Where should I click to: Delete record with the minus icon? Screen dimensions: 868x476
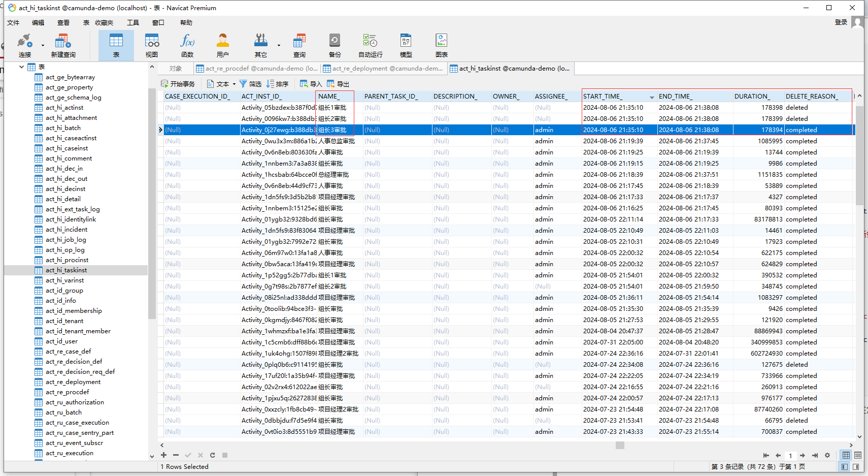click(176, 455)
